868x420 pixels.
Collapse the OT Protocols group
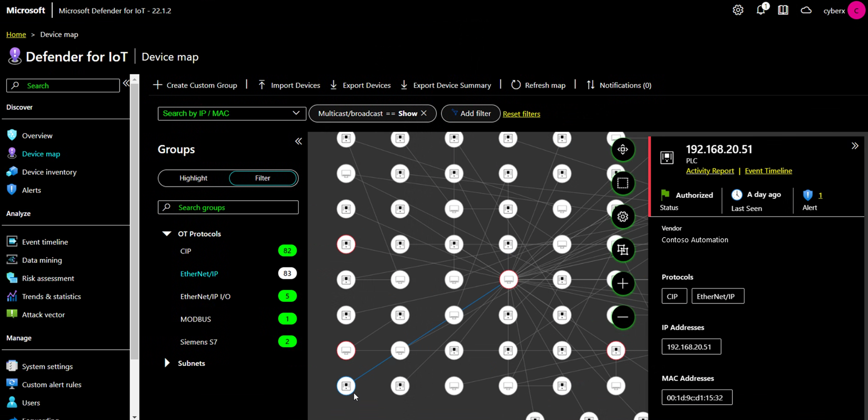(x=166, y=234)
